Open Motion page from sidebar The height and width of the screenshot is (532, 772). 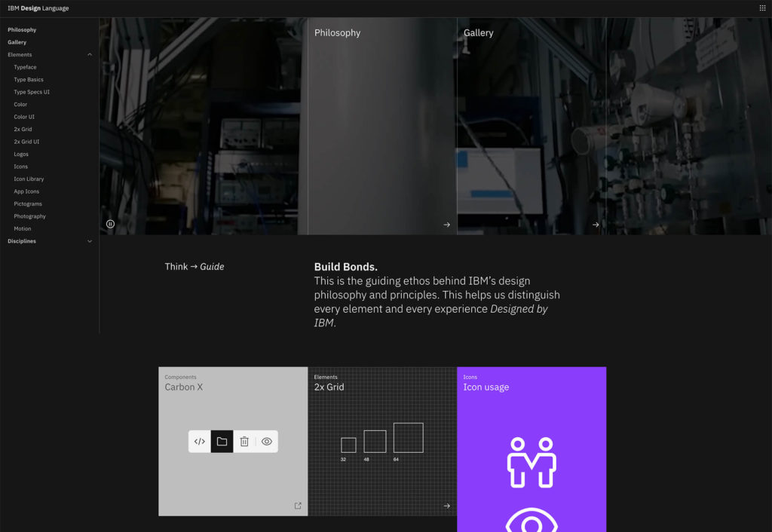[23, 229]
